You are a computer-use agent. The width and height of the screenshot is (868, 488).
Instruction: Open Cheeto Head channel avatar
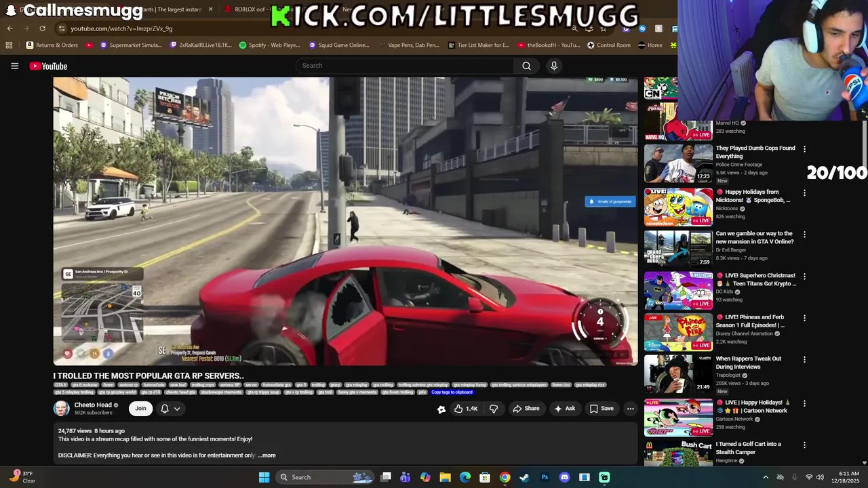62,409
